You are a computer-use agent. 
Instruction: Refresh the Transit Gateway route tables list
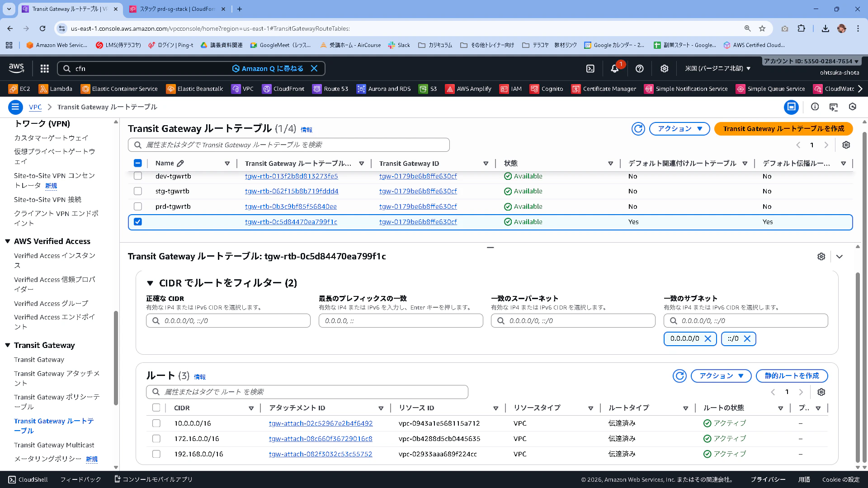638,129
